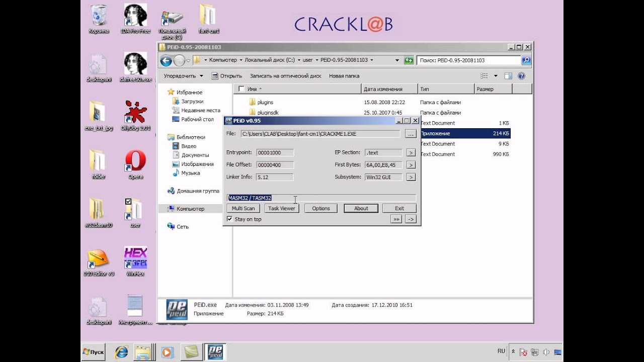Expand address bar history dropdown
Screen dimensions: 644x362
(x=397, y=60)
